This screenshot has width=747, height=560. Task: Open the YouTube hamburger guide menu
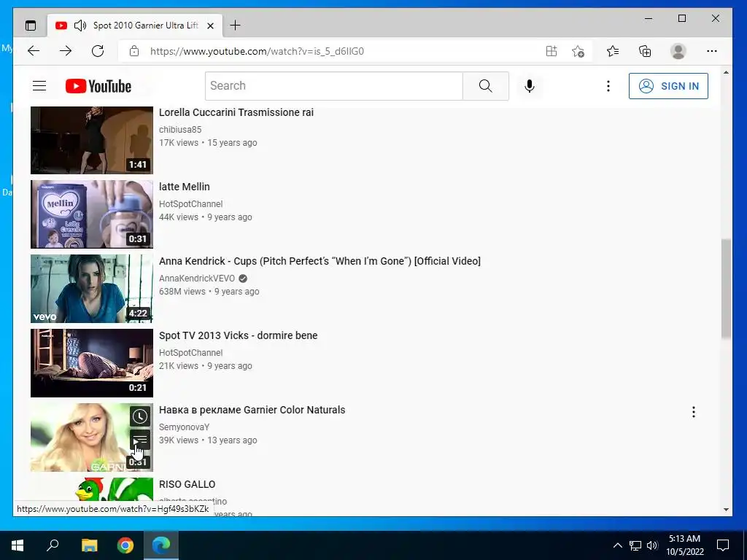[x=39, y=86]
